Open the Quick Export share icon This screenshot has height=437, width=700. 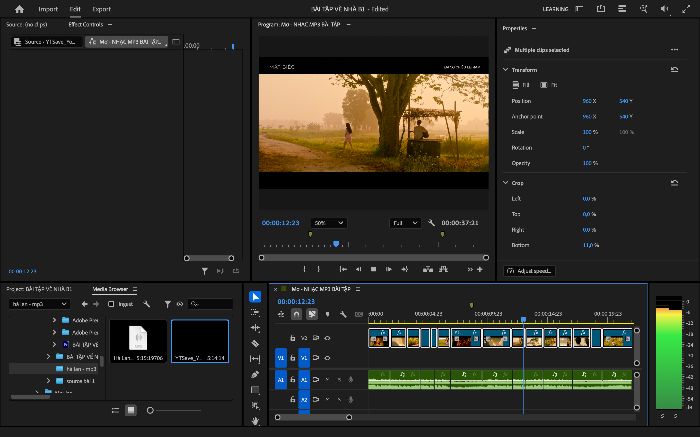pyautogui.click(x=601, y=8)
